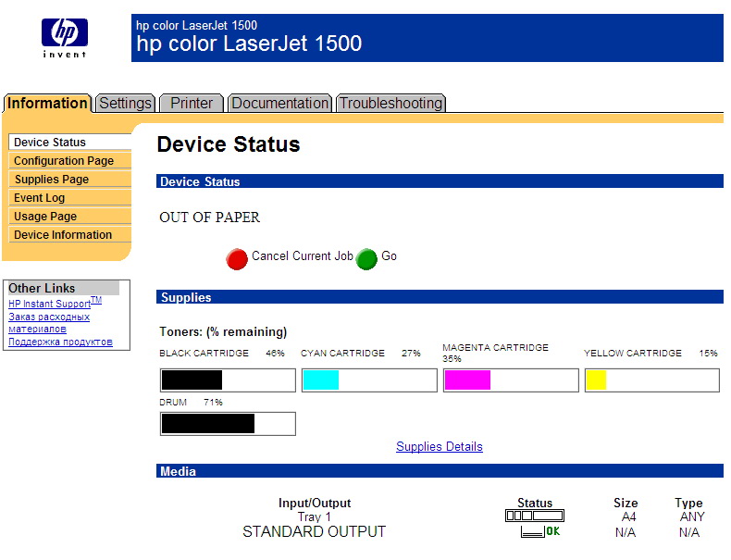Switch to the Settings tab

coord(126,103)
